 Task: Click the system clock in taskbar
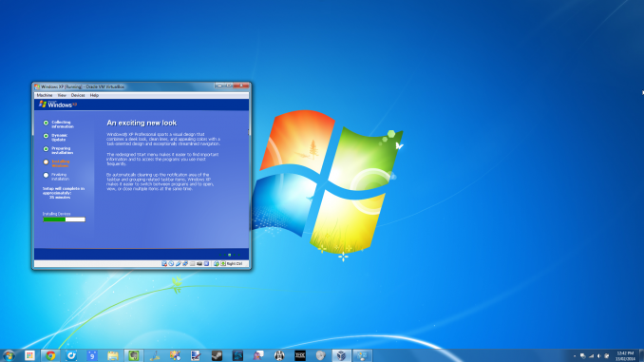(625, 356)
